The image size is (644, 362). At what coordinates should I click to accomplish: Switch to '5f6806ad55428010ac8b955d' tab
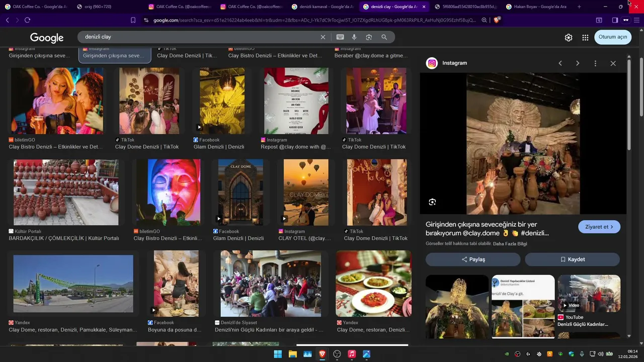click(465, 7)
